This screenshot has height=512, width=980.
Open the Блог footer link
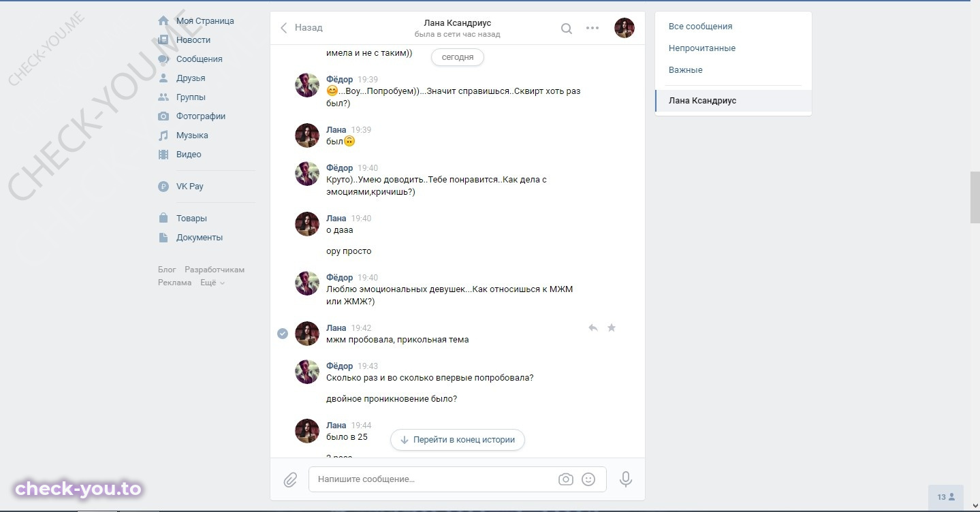point(167,270)
